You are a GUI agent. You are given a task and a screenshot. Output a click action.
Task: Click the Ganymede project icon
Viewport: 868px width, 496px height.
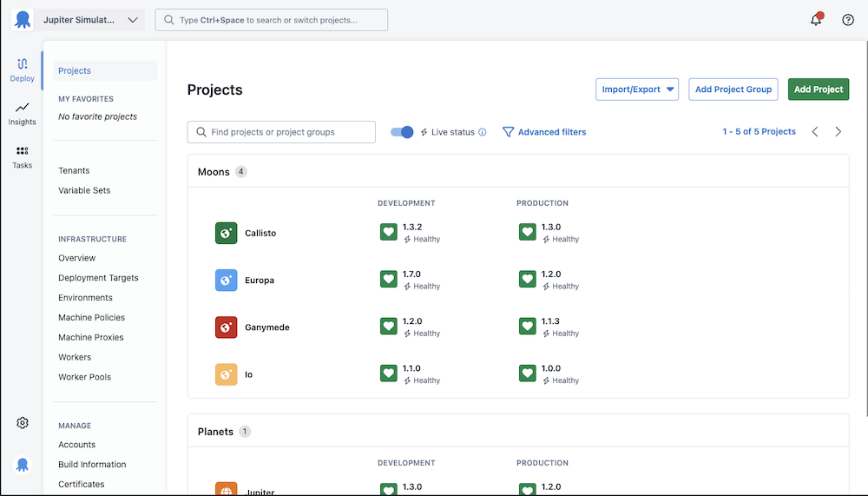point(226,327)
